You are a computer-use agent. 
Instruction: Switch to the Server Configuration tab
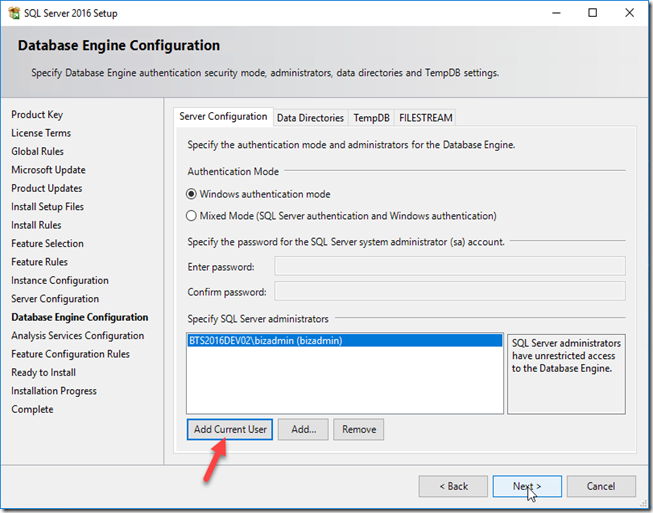pos(223,117)
